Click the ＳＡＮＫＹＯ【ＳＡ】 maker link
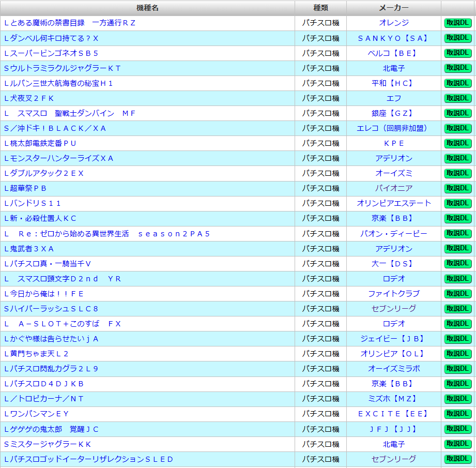476x468 pixels. 394,38
